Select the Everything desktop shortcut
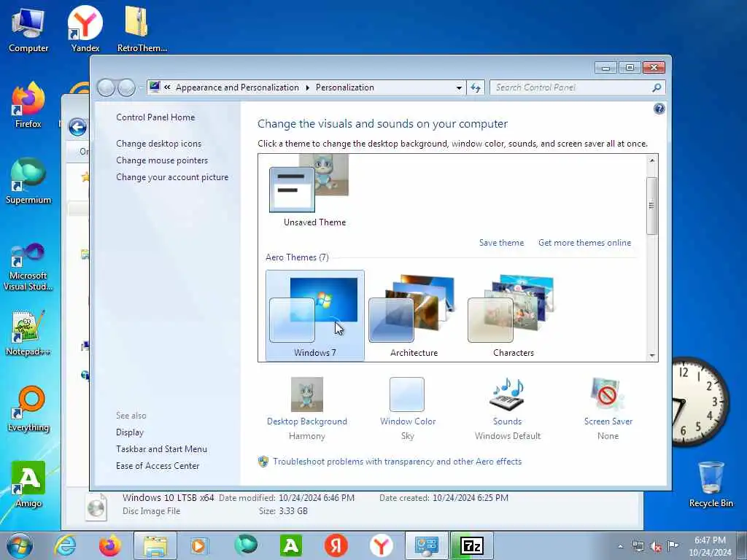The image size is (747, 560). (x=28, y=408)
